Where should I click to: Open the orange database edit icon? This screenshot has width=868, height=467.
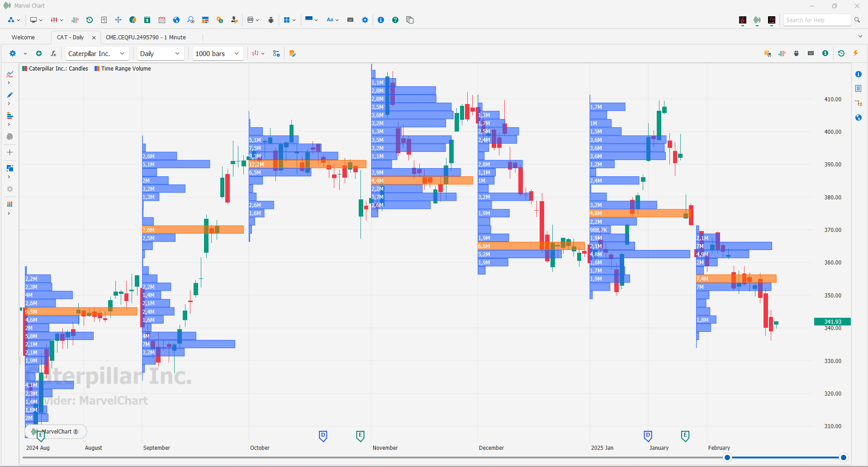[292, 53]
